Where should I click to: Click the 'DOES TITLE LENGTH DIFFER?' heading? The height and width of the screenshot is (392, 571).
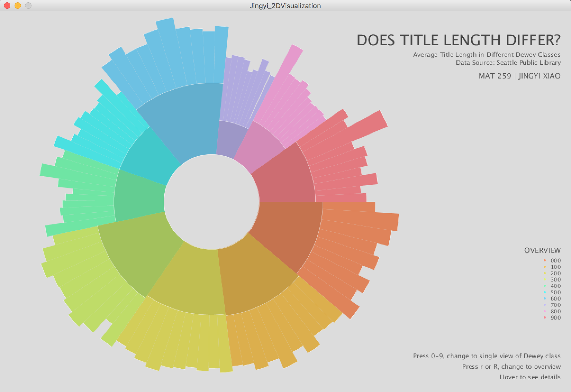pos(458,40)
